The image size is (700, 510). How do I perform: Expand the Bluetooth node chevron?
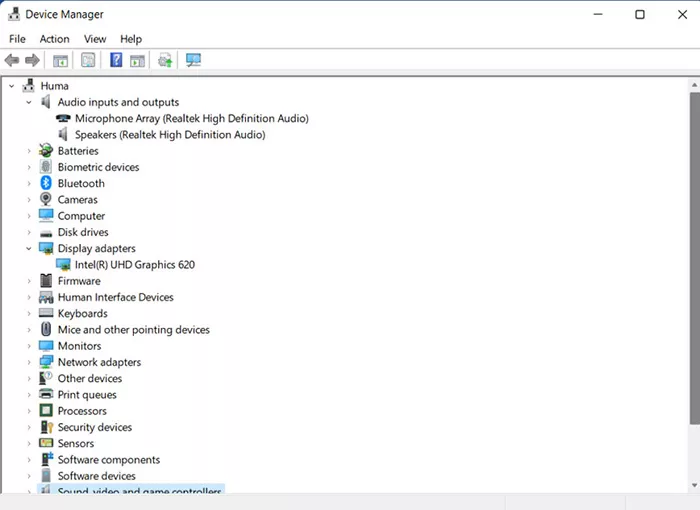point(29,184)
